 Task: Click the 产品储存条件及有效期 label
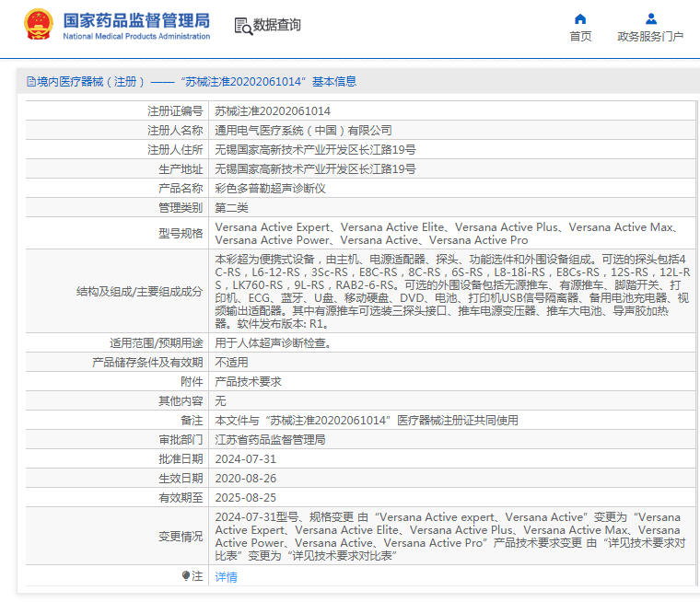click(x=147, y=363)
